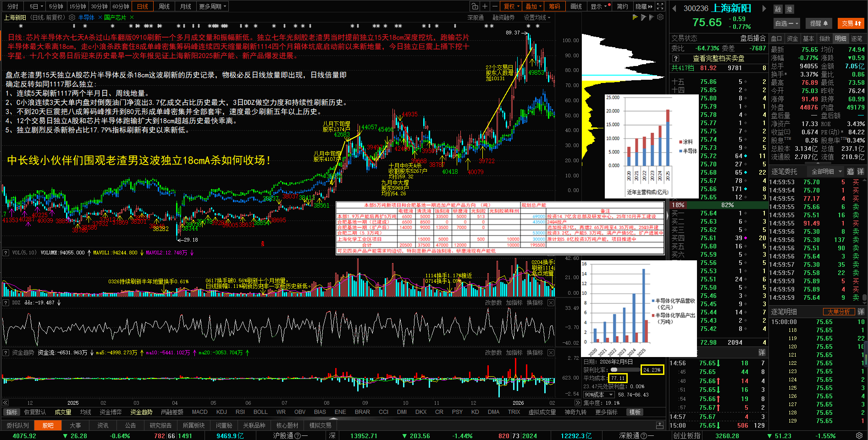The image size is (868, 440).
Task: Close the 国产芯片 sector overlay tag
Action: (x=132, y=17)
